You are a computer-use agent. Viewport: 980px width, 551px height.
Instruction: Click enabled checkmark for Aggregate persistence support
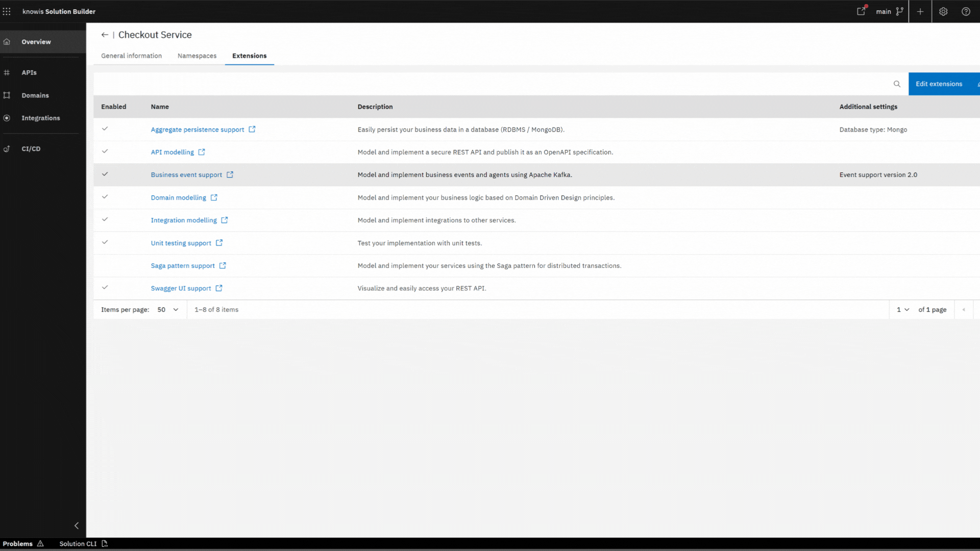(105, 129)
